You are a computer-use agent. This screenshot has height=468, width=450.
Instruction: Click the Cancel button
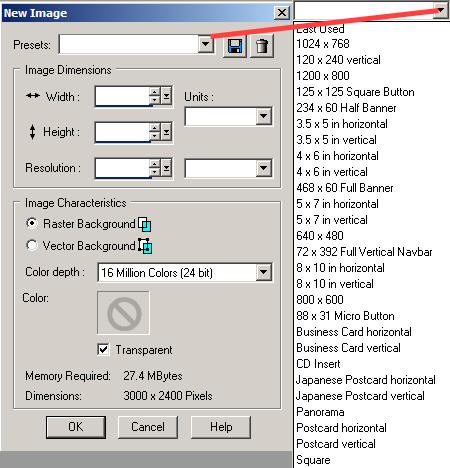pyautogui.click(x=148, y=427)
